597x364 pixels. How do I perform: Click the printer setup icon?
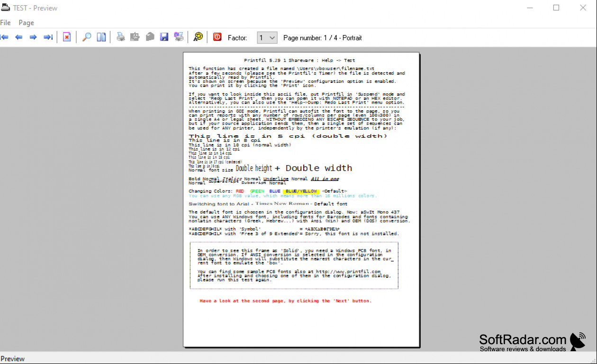pyautogui.click(x=135, y=37)
